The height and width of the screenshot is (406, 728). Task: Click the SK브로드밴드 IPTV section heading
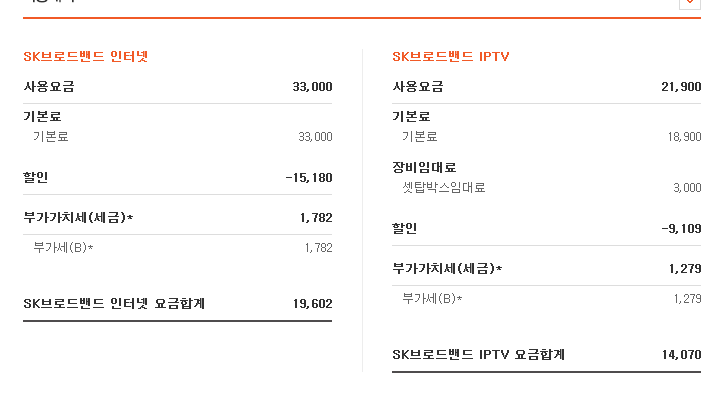coord(451,56)
